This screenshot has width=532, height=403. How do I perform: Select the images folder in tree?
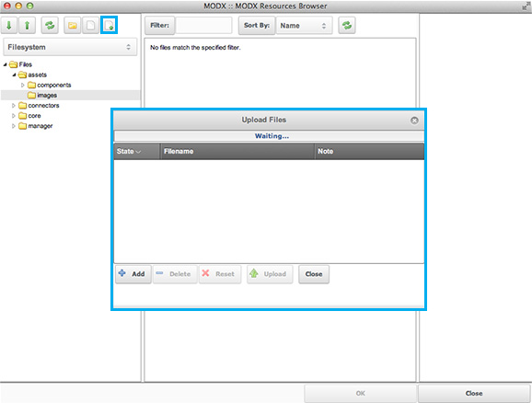[x=70, y=96]
